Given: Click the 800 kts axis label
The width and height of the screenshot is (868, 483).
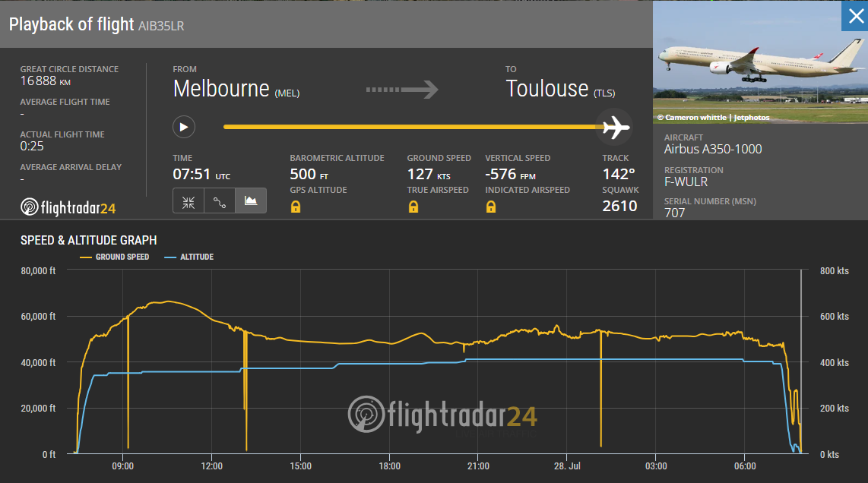Looking at the screenshot, I should point(835,270).
